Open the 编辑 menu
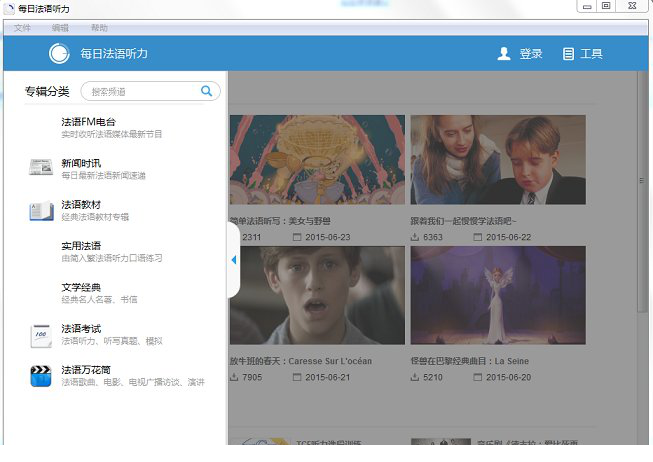 60,28
